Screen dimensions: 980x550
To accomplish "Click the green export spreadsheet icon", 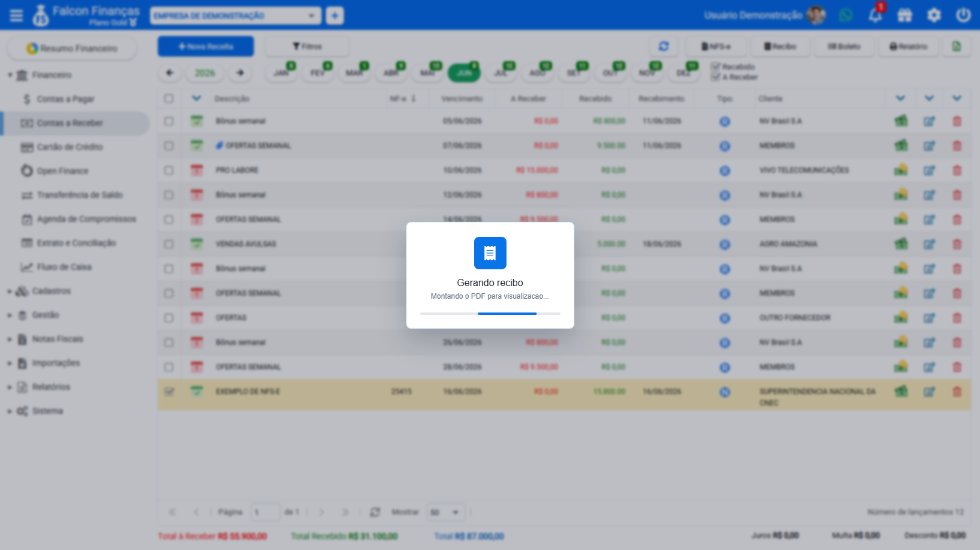I will (x=957, y=46).
